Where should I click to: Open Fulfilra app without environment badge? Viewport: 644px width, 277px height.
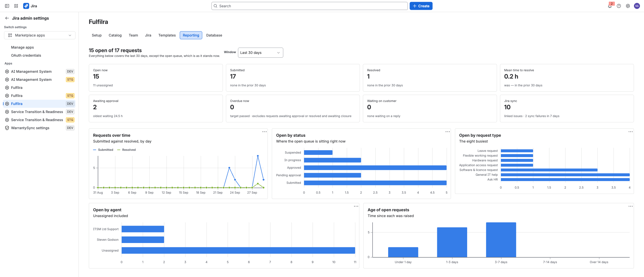39,88
